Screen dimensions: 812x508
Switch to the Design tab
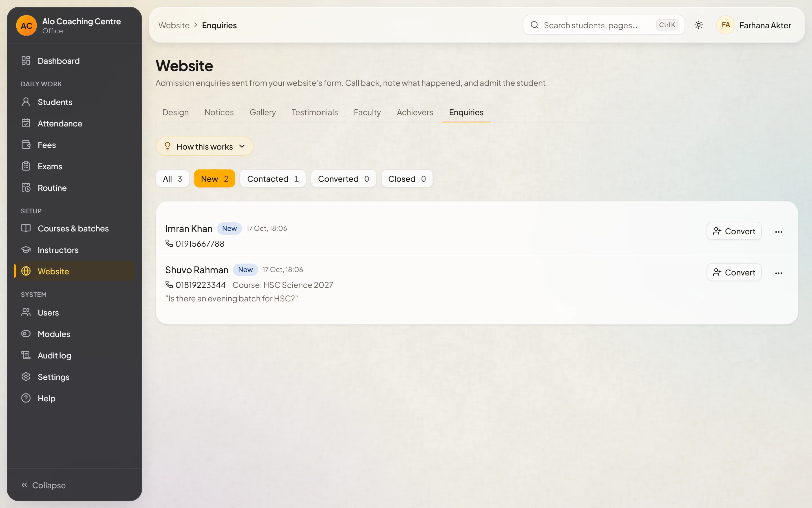[x=175, y=113]
